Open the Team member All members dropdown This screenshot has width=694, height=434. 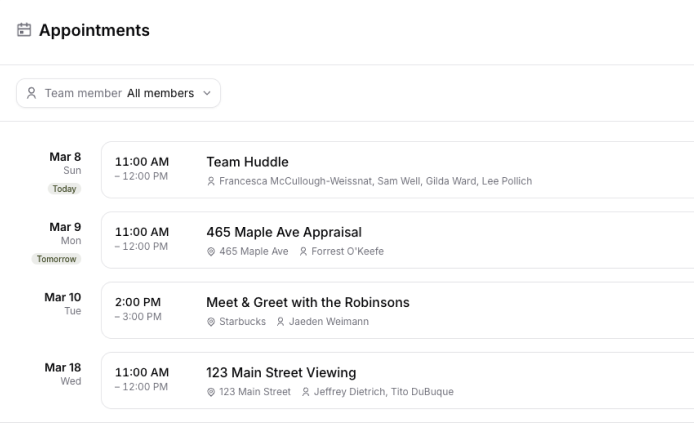(119, 93)
